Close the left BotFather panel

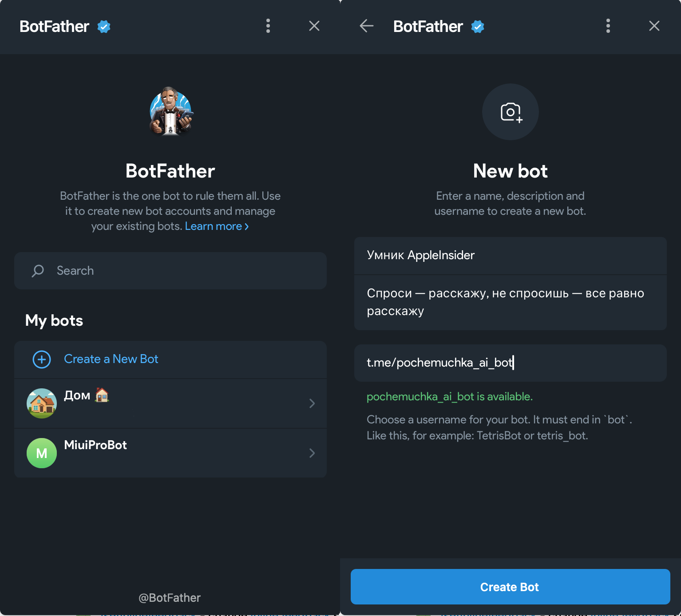pos(314,26)
